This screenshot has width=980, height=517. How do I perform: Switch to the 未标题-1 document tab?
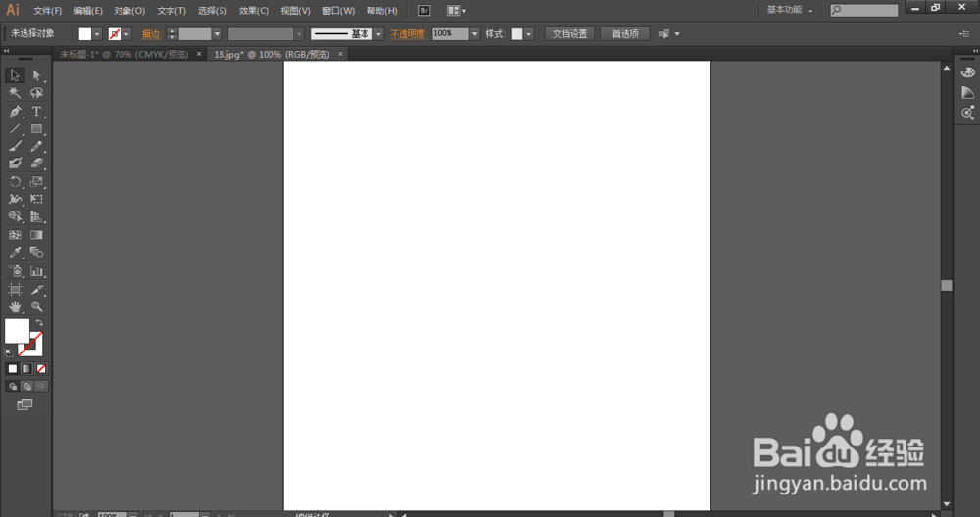[x=124, y=54]
